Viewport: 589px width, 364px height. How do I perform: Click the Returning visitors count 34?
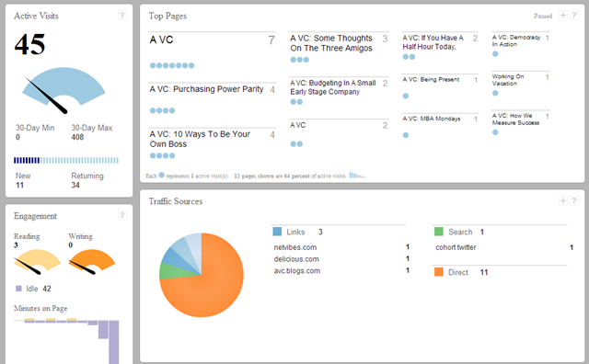[75, 185]
